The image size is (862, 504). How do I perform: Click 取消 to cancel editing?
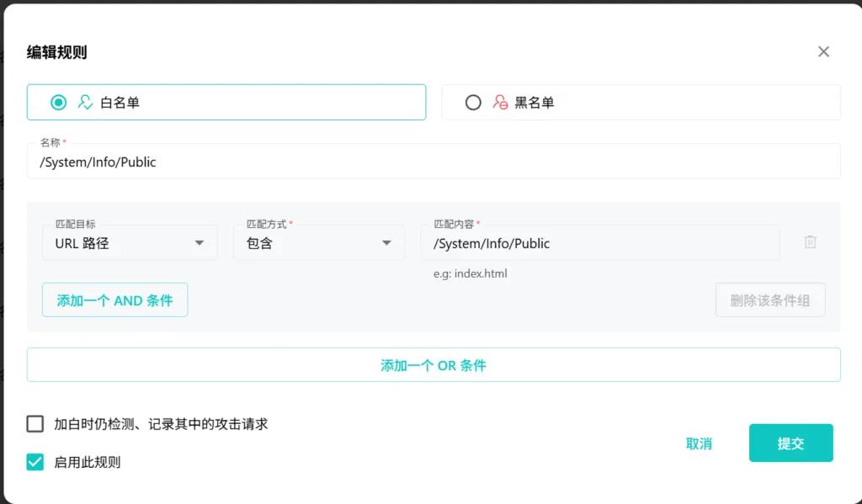point(699,443)
